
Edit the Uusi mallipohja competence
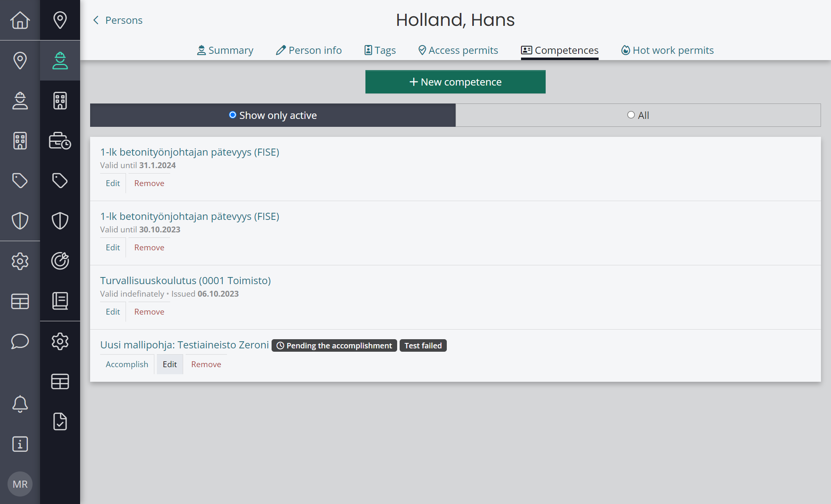click(170, 364)
